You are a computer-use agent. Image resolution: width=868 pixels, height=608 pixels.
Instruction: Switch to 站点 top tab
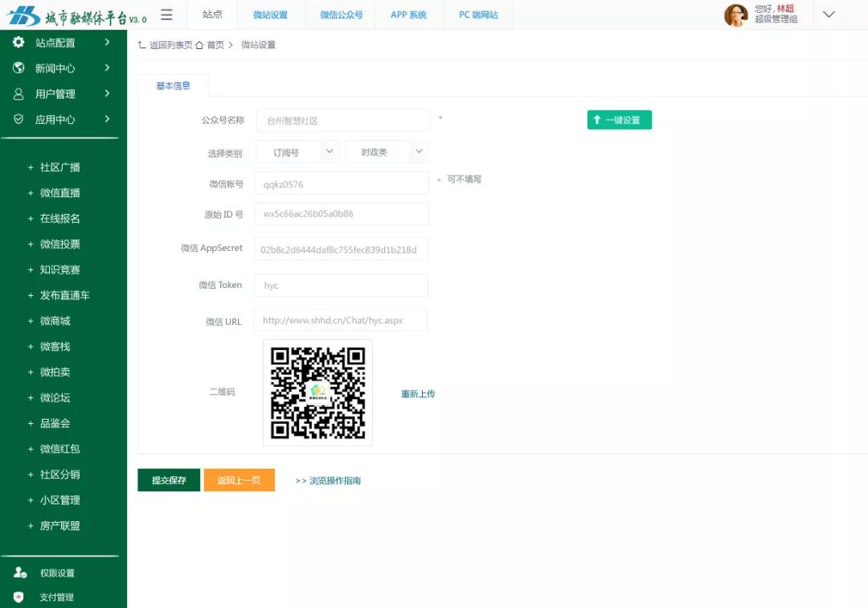[212, 14]
